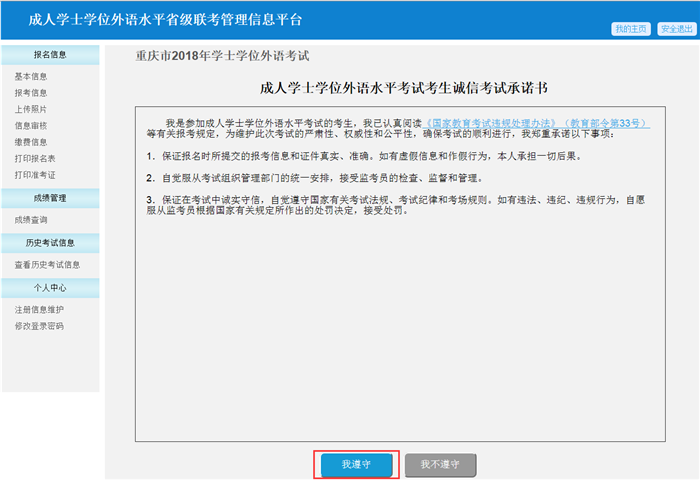Open 注册信息维护 in personal center
The height and width of the screenshot is (480, 700).
point(39,310)
